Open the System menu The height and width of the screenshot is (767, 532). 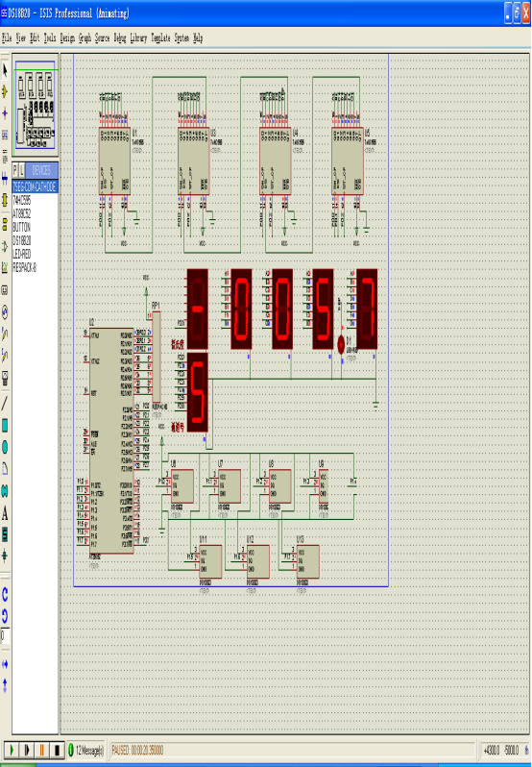pos(181,38)
